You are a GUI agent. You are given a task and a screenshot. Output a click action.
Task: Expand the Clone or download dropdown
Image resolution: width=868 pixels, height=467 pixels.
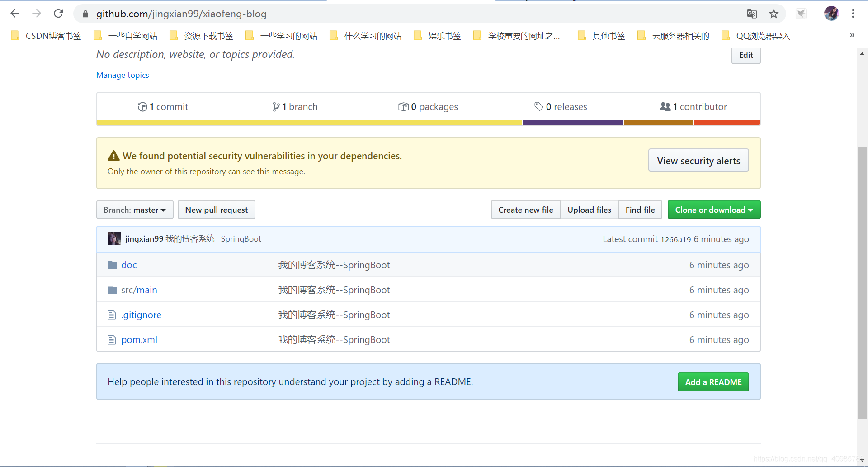point(714,210)
